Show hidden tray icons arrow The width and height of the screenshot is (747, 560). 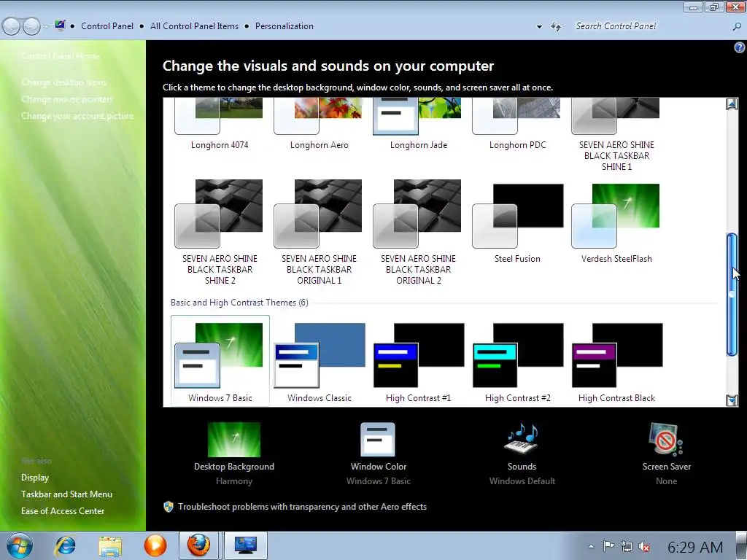[x=591, y=546]
